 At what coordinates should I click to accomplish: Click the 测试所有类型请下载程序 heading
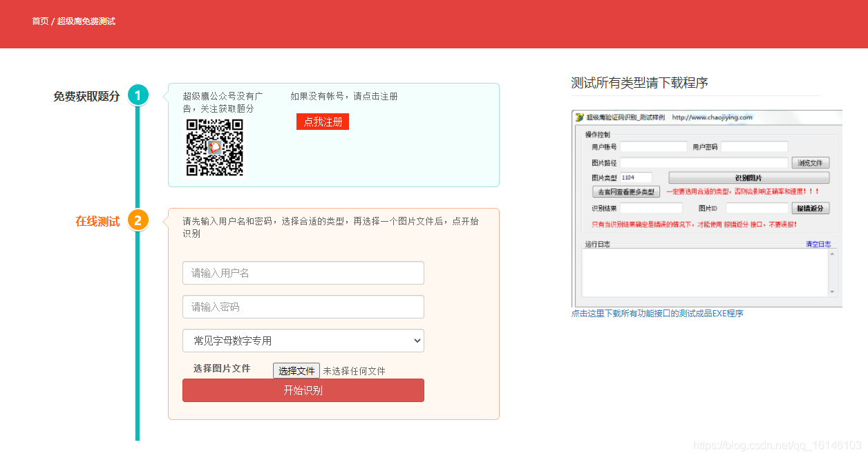[639, 83]
